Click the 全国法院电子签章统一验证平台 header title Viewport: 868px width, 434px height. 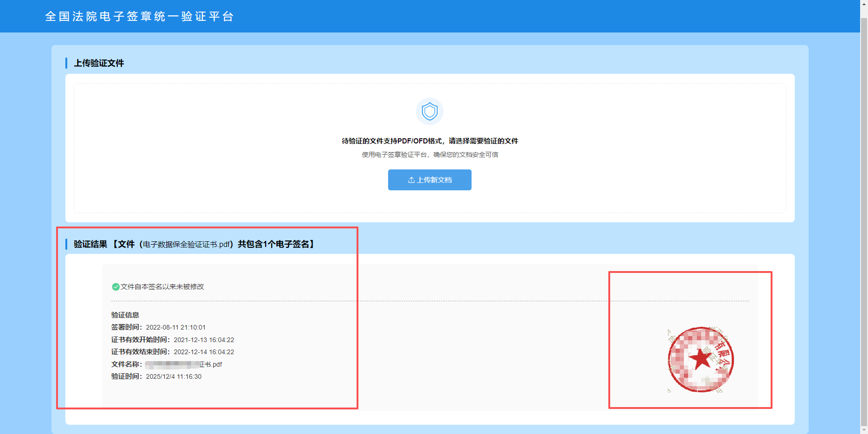(x=140, y=16)
